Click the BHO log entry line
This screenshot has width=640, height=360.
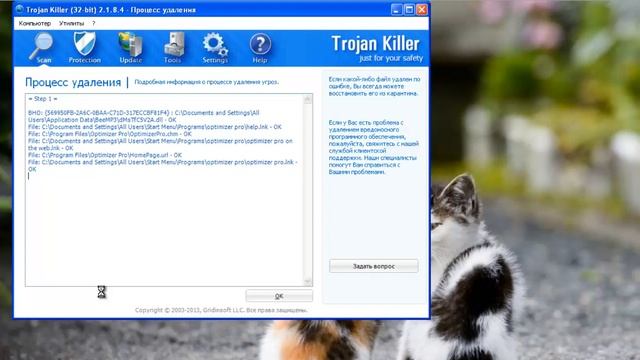144,116
